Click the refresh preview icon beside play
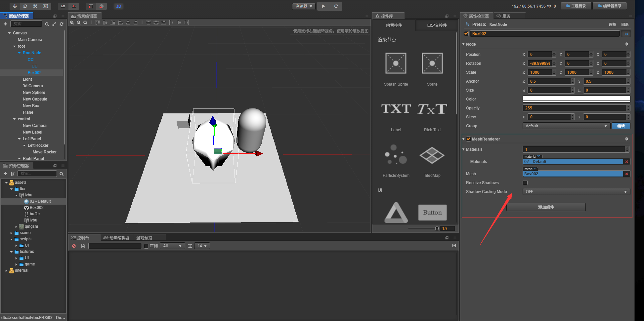Image resolution: width=644 pixels, height=321 pixels. coord(336,6)
